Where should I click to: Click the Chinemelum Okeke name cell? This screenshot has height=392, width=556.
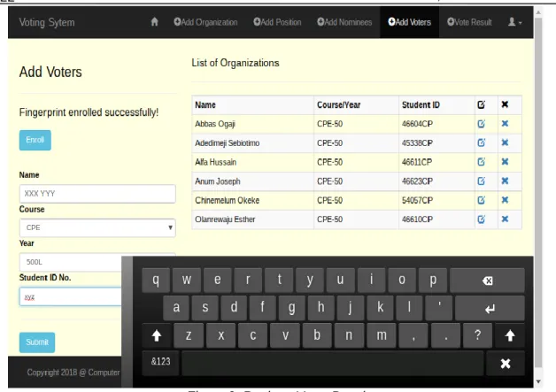(253, 200)
